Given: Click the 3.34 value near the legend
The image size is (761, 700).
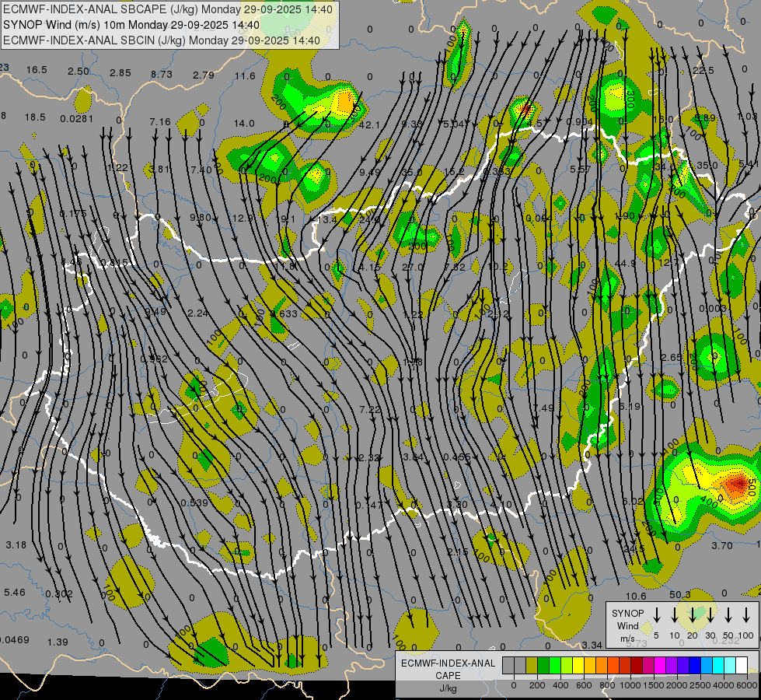Looking at the screenshot, I should click(592, 645).
